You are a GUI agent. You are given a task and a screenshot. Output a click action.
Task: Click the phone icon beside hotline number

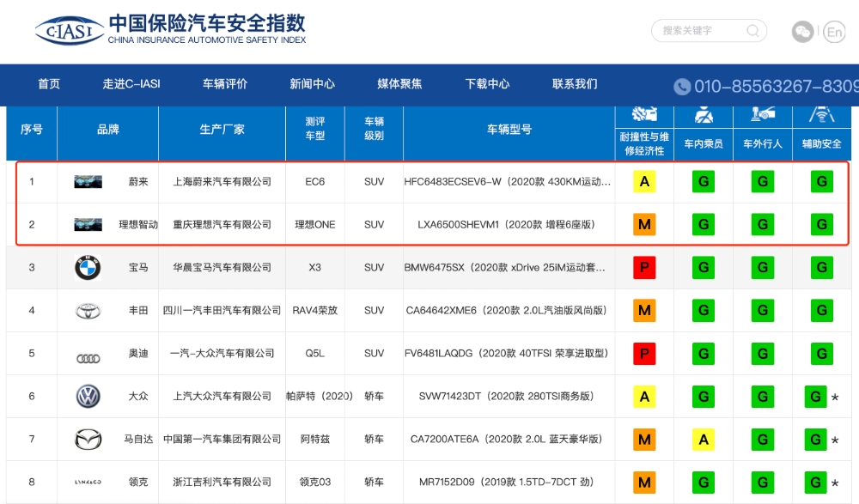(x=682, y=87)
